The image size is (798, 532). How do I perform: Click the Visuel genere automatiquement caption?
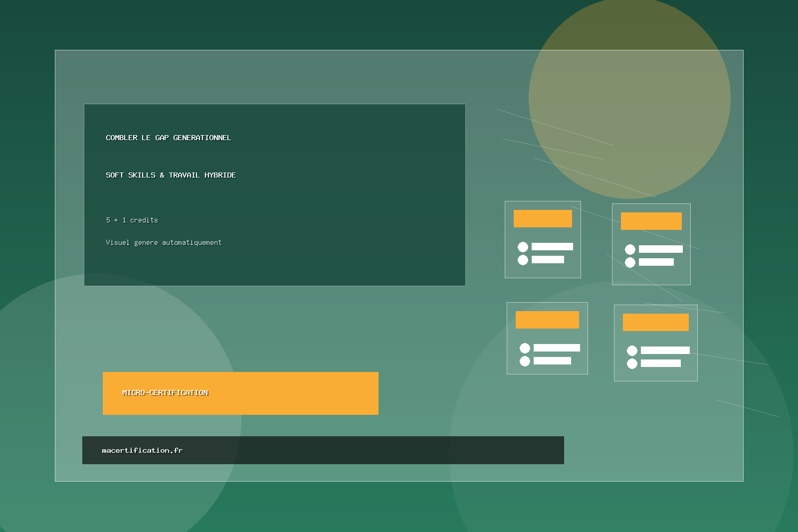tap(164, 242)
